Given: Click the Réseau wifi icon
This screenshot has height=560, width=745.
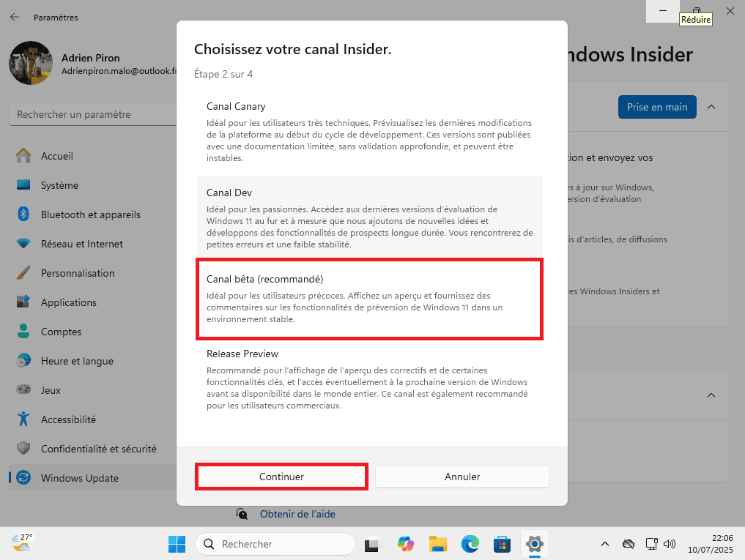Looking at the screenshot, I should 23,244.
